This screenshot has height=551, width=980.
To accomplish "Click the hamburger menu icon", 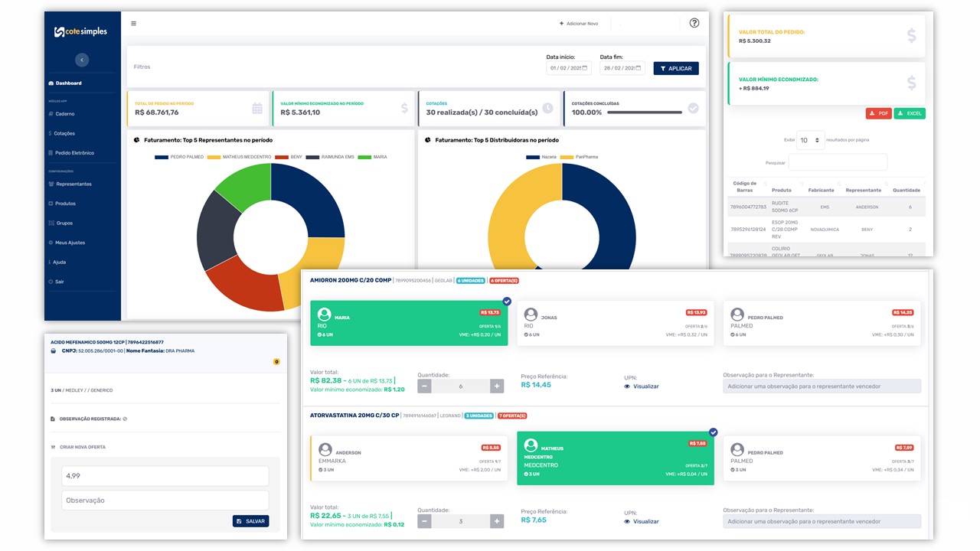I will click(x=133, y=24).
